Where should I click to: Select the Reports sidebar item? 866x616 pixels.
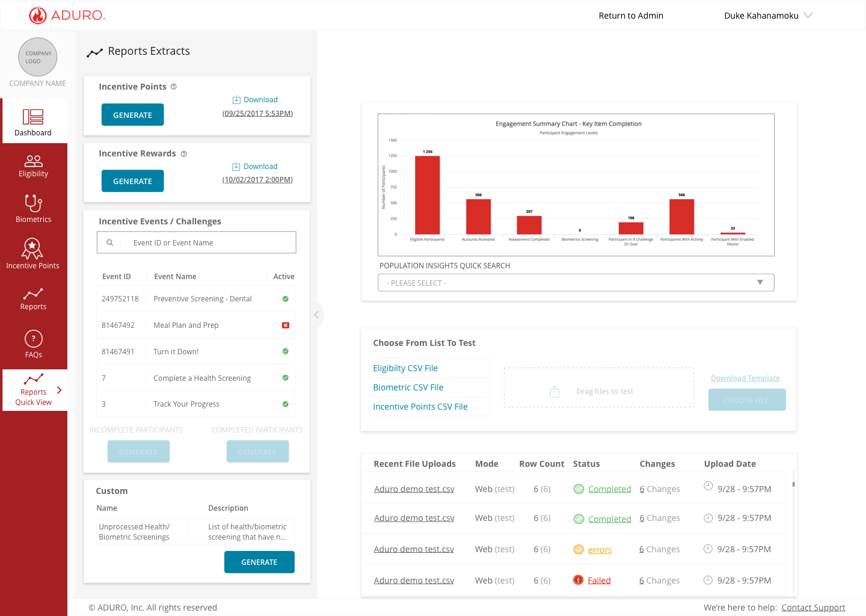coord(33,299)
